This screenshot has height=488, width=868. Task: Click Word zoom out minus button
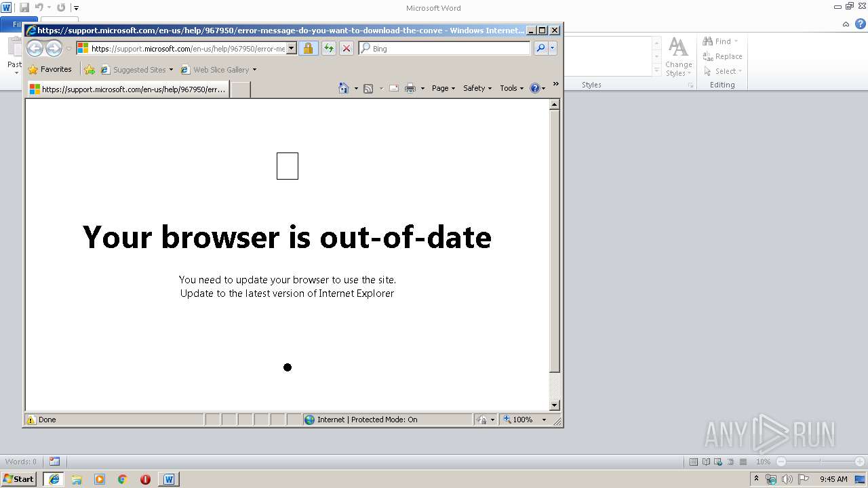[x=781, y=462]
